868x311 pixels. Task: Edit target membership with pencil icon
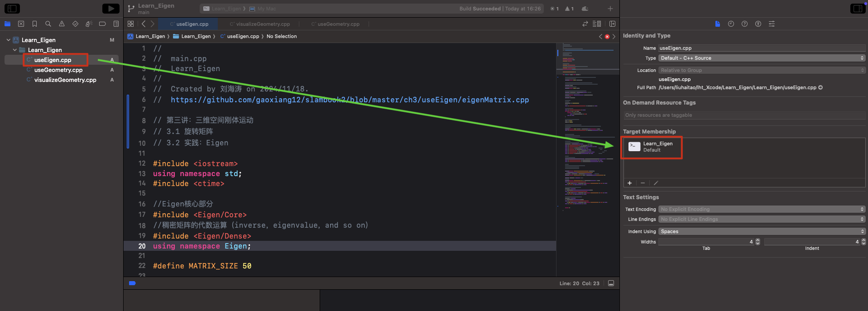pos(656,183)
